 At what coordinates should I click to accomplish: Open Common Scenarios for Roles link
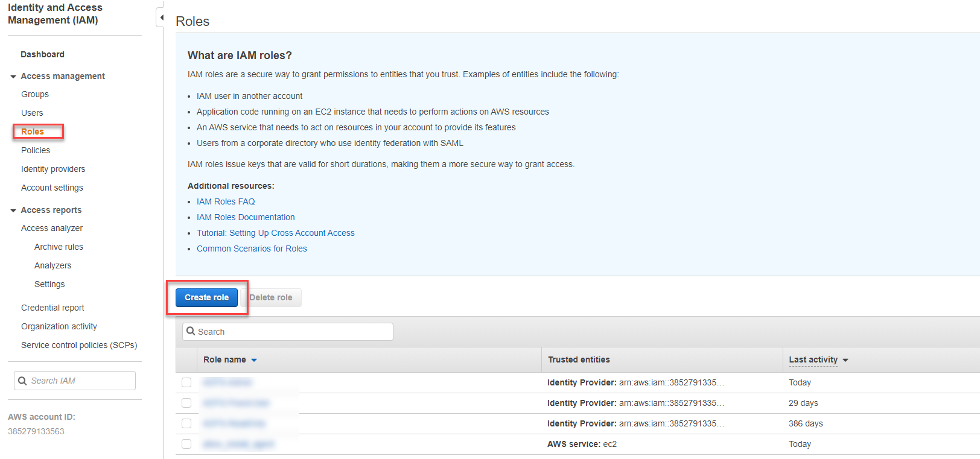click(252, 248)
